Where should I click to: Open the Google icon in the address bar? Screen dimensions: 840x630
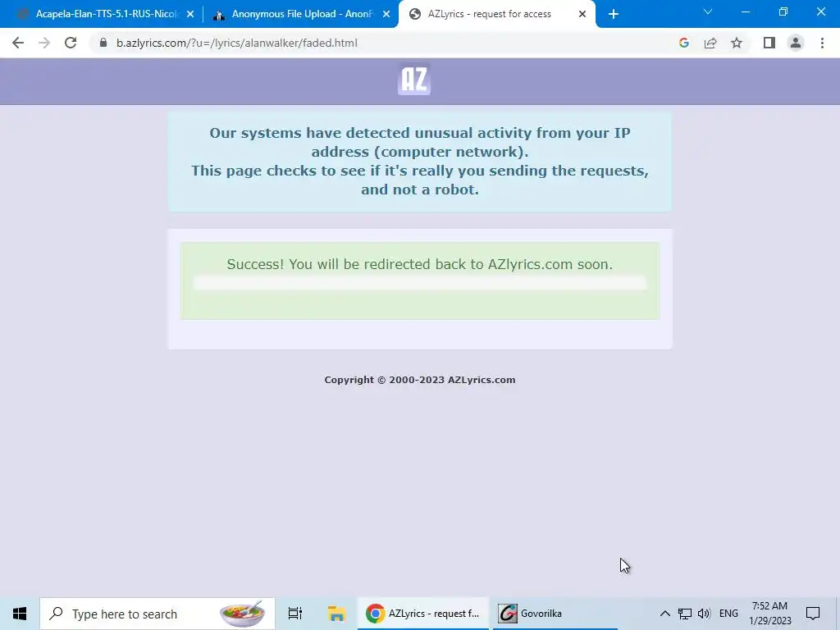[683, 43]
